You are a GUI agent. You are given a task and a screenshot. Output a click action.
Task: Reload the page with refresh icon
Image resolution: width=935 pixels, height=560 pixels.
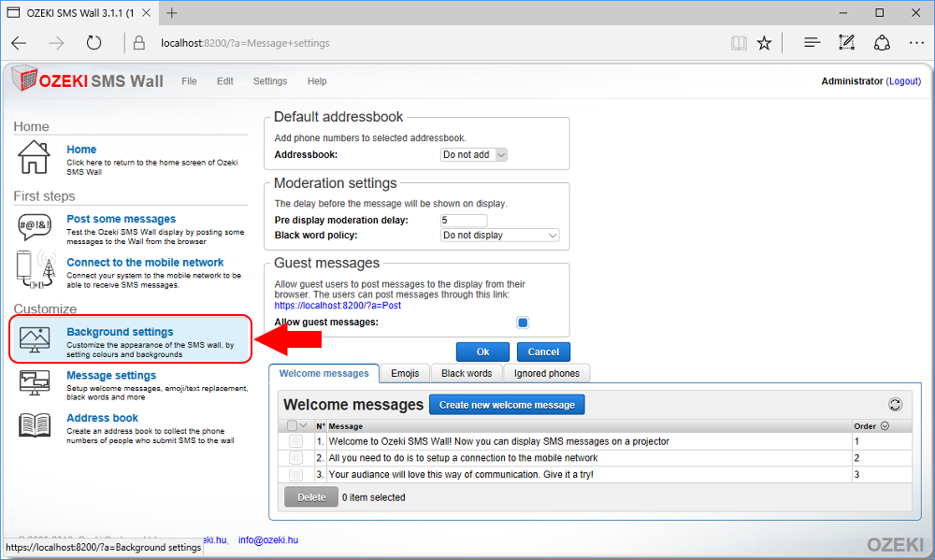tap(93, 43)
